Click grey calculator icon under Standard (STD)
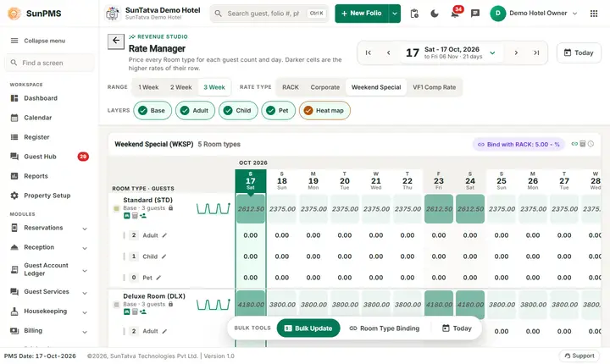 pyautogui.click(x=135, y=216)
